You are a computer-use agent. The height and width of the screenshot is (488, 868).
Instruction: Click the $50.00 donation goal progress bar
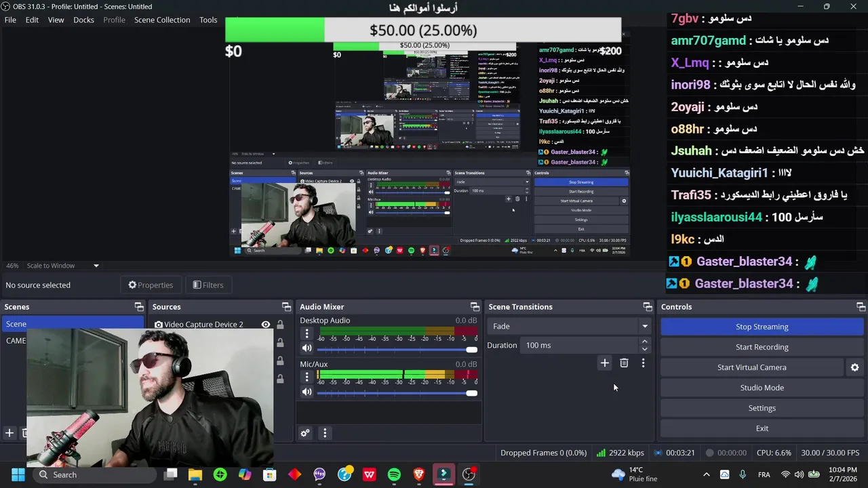click(423, 30)
